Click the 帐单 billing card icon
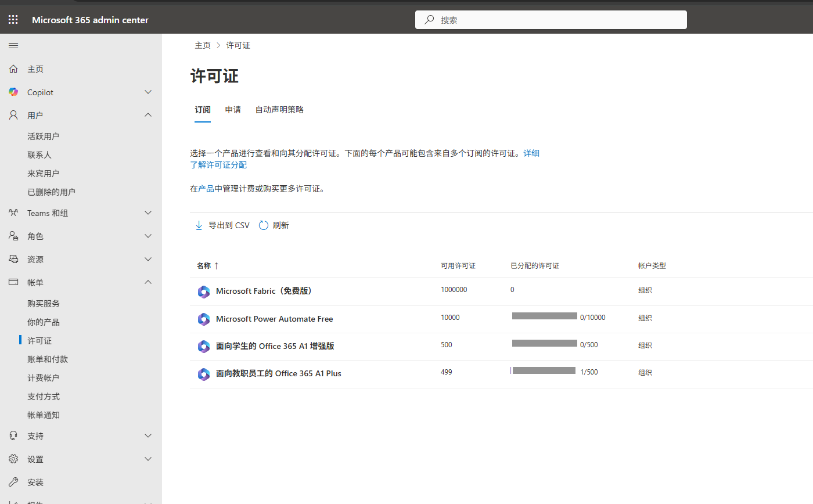Viewport: 813px width, 504px height. pyautogui.click(x=13, y=282)
